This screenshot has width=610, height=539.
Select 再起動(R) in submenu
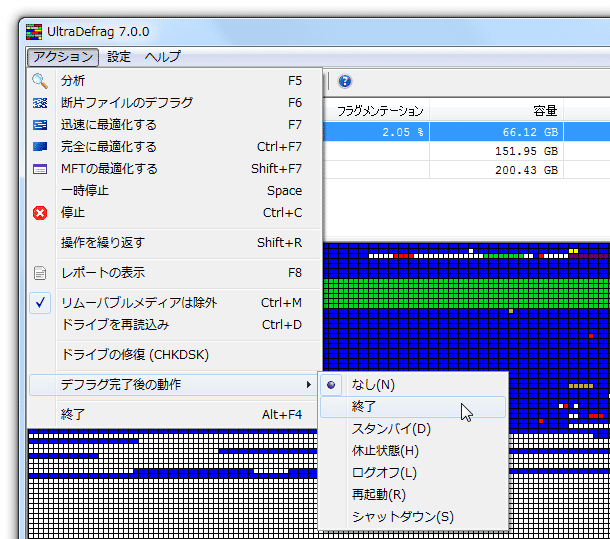pyautogui.click(x=414, y=495)
